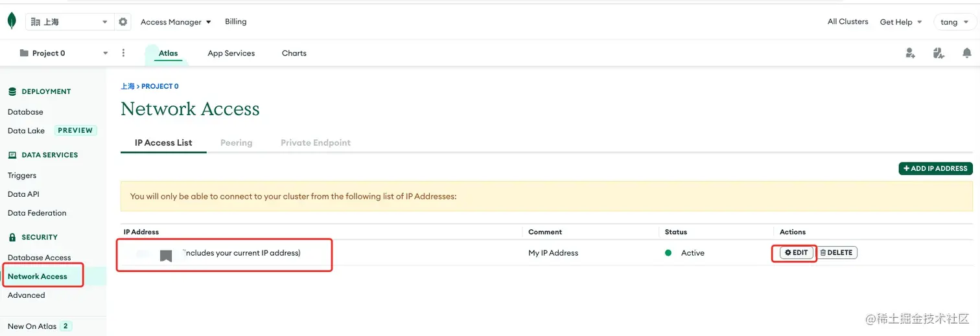Click the invite user icon
Image resolution: width=980 pixels, height=336 pixels.
pyautogui.click(x=910, y=53)
